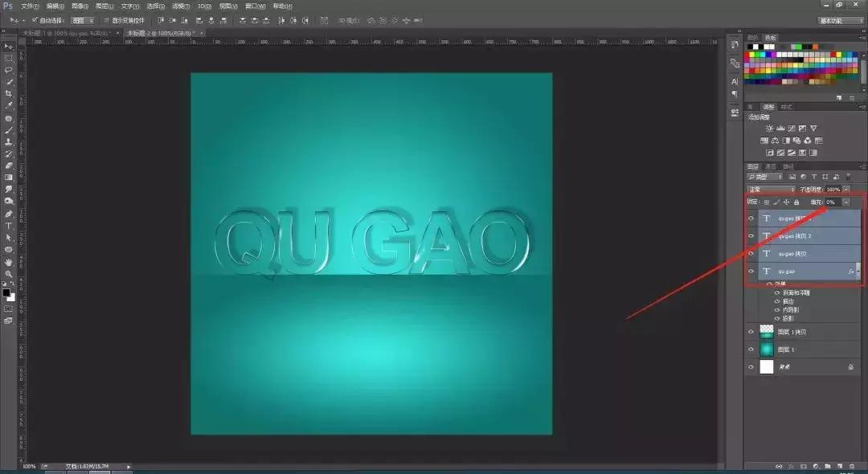Open the 编辑 Edit menu

pos(55,6)
